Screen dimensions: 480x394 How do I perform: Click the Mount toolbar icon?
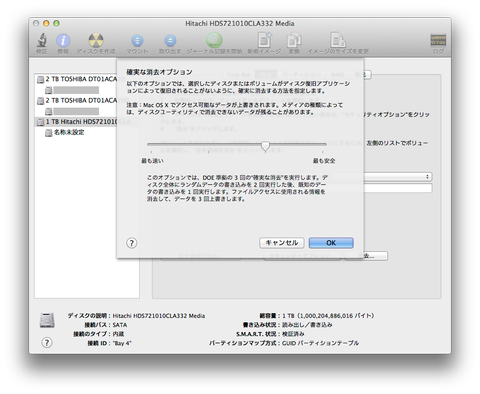point(137,41)
